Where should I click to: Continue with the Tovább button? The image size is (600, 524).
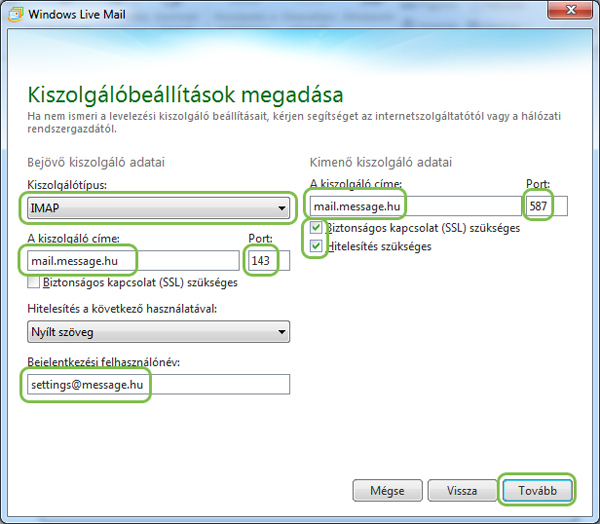pyautogui.click(x=539, y=491)
